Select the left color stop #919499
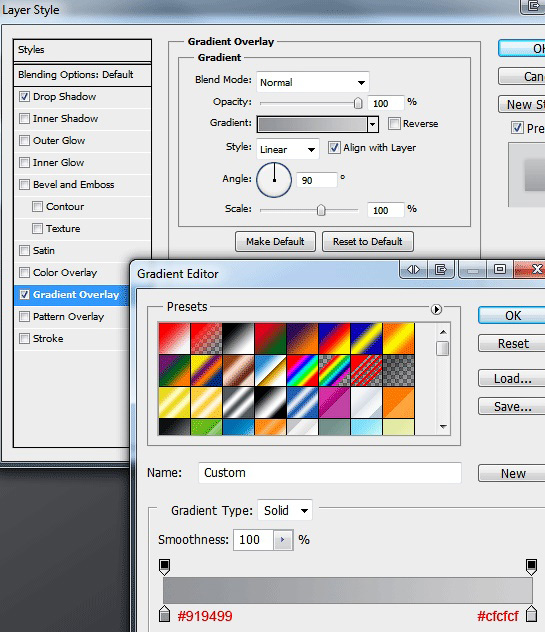 [164, 614]
